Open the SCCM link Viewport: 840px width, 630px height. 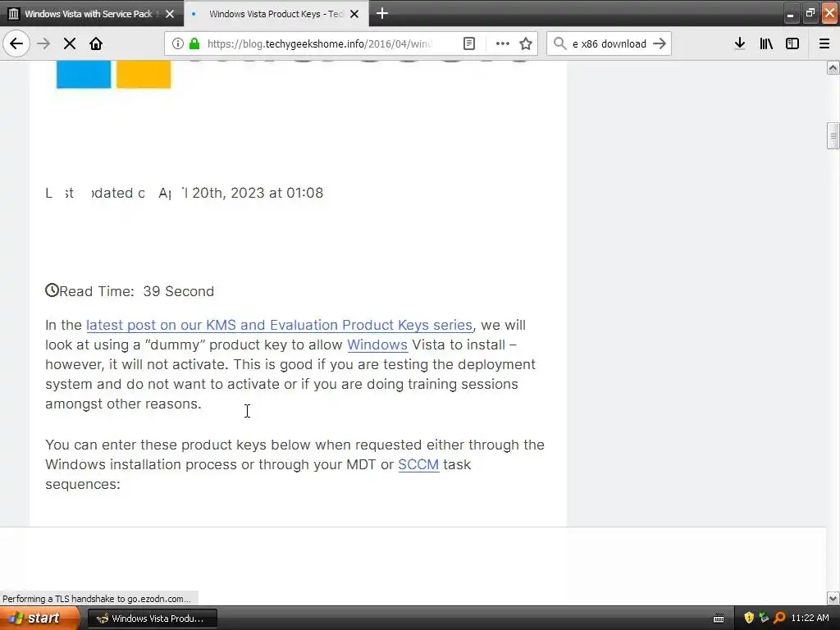click(x=418, y=464)
